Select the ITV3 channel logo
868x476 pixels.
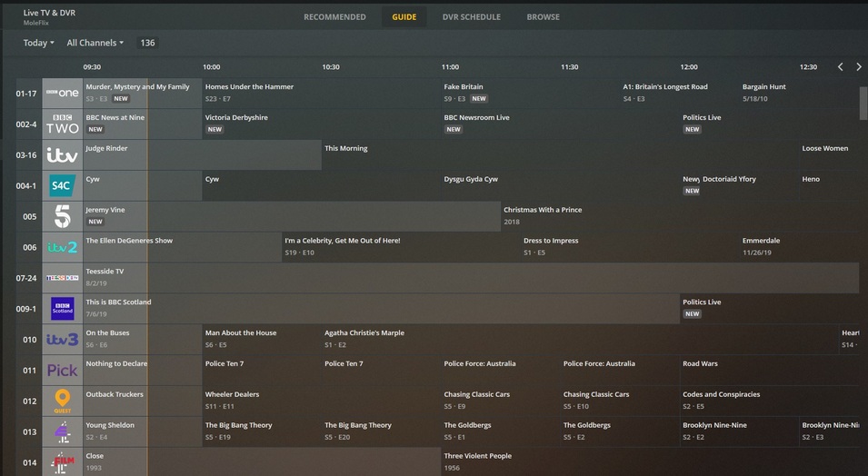pyautogui.click(x=63, y=340)
